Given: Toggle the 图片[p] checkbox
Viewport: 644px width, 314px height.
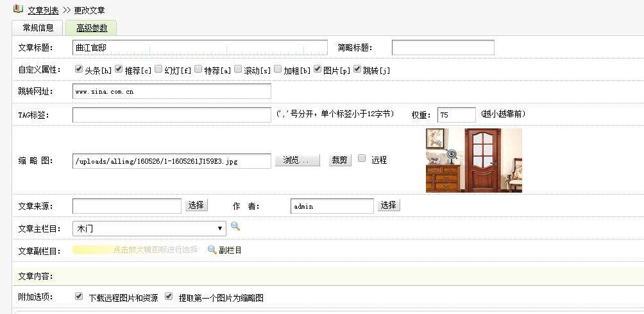Looking at the screenshot, I should click(317, 69).
